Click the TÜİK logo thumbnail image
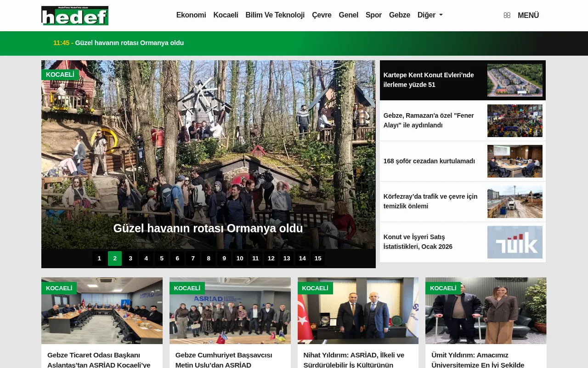The width and height of the screenshot is (588, 368). [514, 241]
